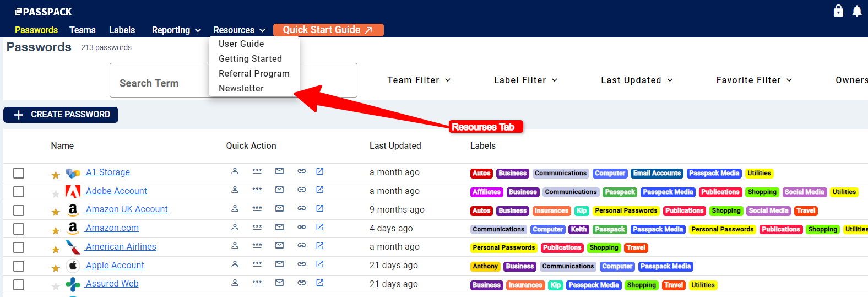Image resolution: width=868 pixels, height=297 pixels.
Task: Expand the Last Updated filter dropdown
Action: click(x=637, y=80)
